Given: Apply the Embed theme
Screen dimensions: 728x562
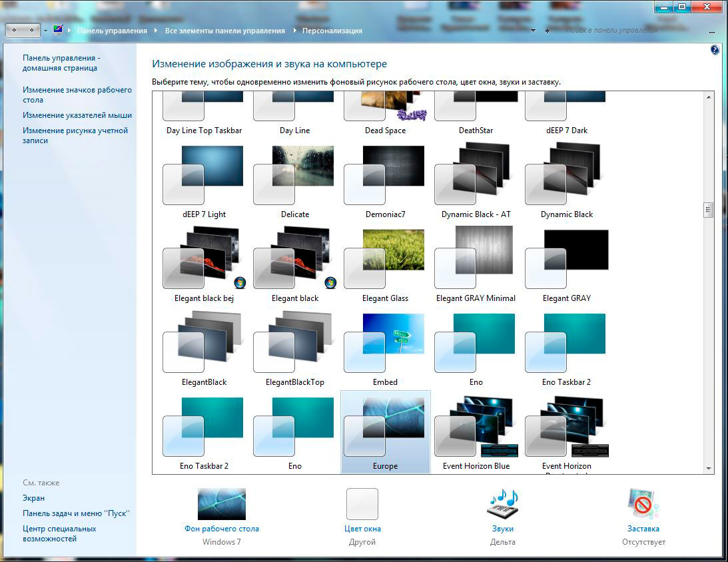Looking at the screenshot, I should (385, 350).
